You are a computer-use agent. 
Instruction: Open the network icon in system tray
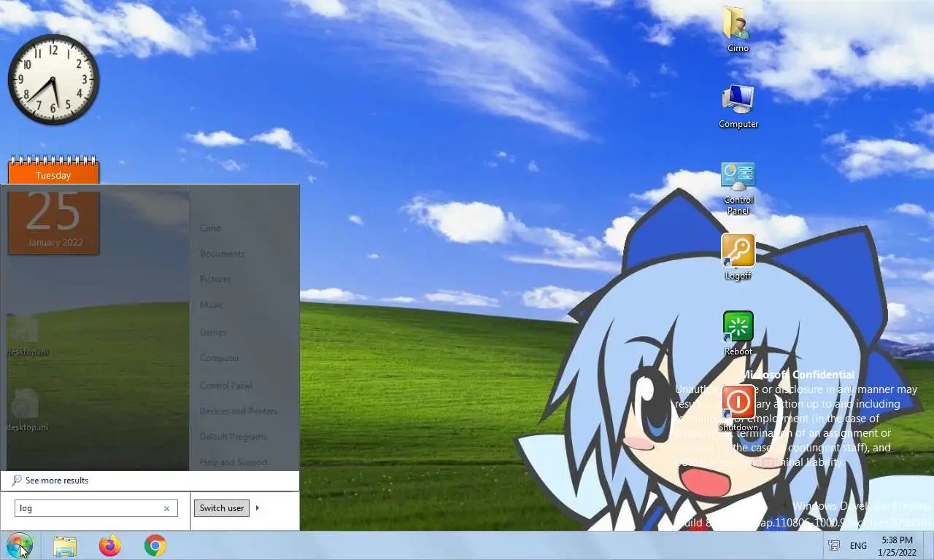click(833, 545)
